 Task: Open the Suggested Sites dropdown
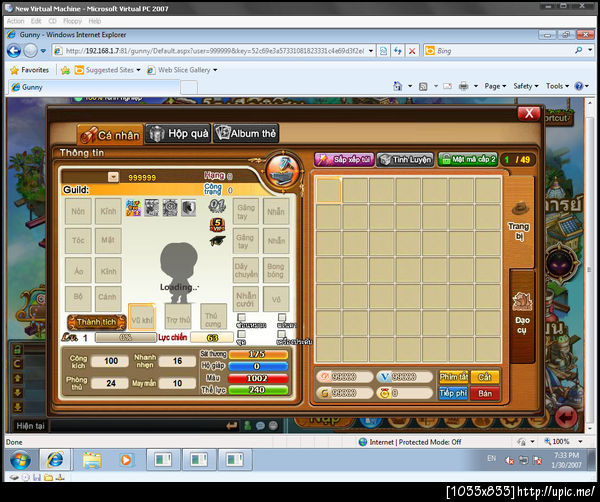138,70
